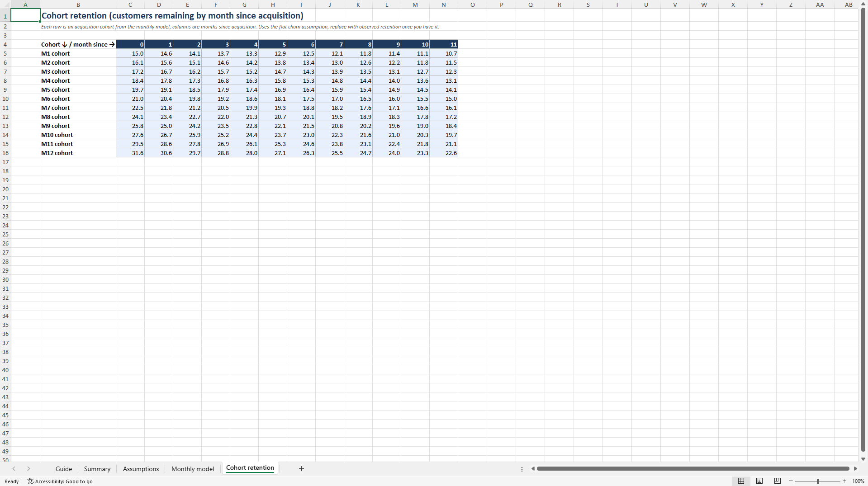Click vertical scrollbar down arrow
The width and height of the screenshot is (868, 486).
(x=863, y=459)
